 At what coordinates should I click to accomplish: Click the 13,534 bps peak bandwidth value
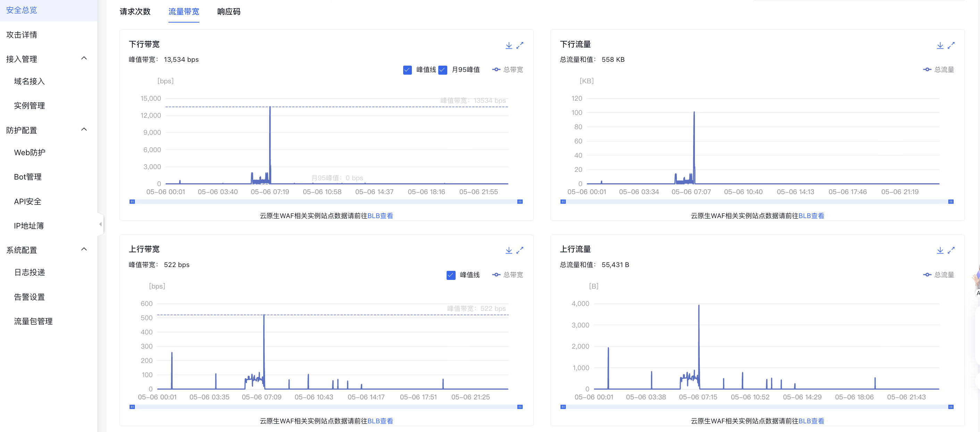181,60
